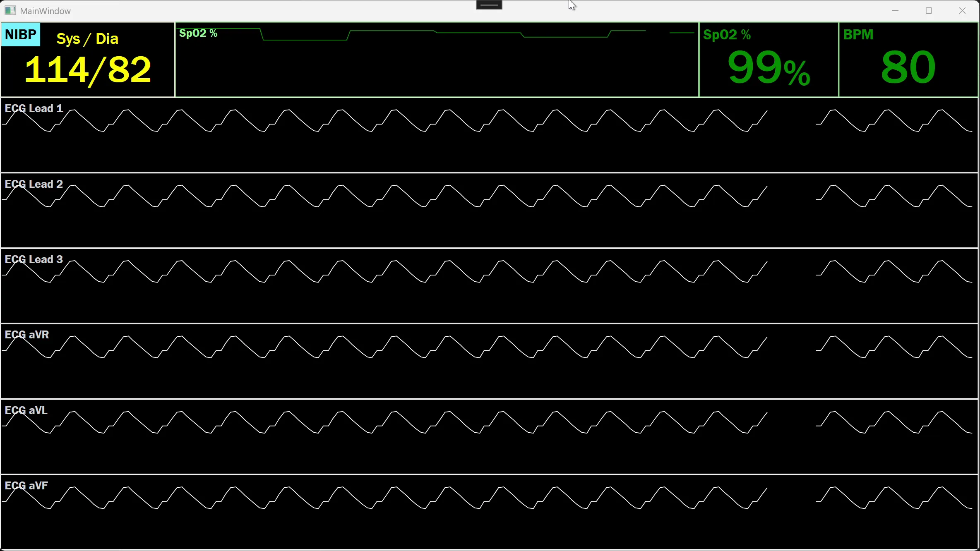Expand the ECG aVL waveform panel

click(x=488, y=436)
